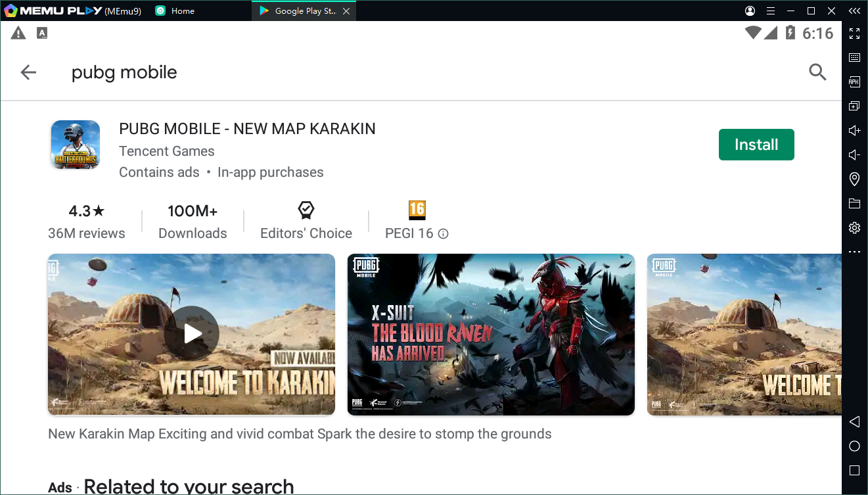Close the Google Play Store tab
The height and width of the screenshot is (495, 868).
(347, 11)
